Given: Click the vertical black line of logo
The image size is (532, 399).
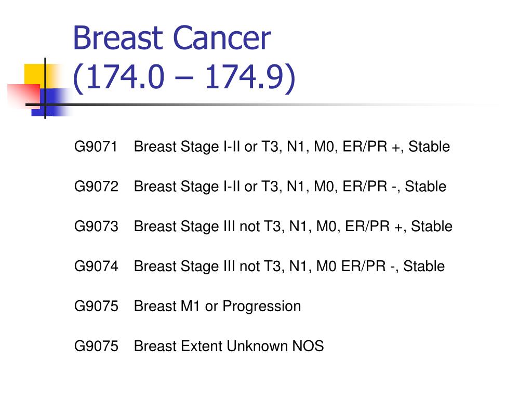Looking at the screenshot, I should [x=45, y=88].
